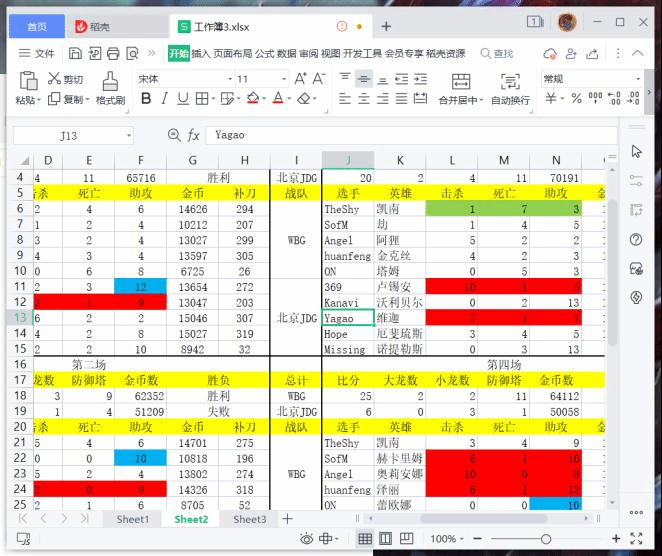The height and width of the screenshot is (556, 662).
Task: Align text left horizontally
Action: tap(345, 99)
